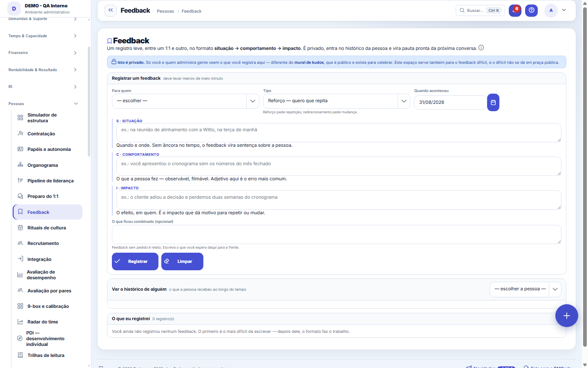Open user avatar A menu
The height and width of the screenshot is (368, 588).
pos(551,11)
